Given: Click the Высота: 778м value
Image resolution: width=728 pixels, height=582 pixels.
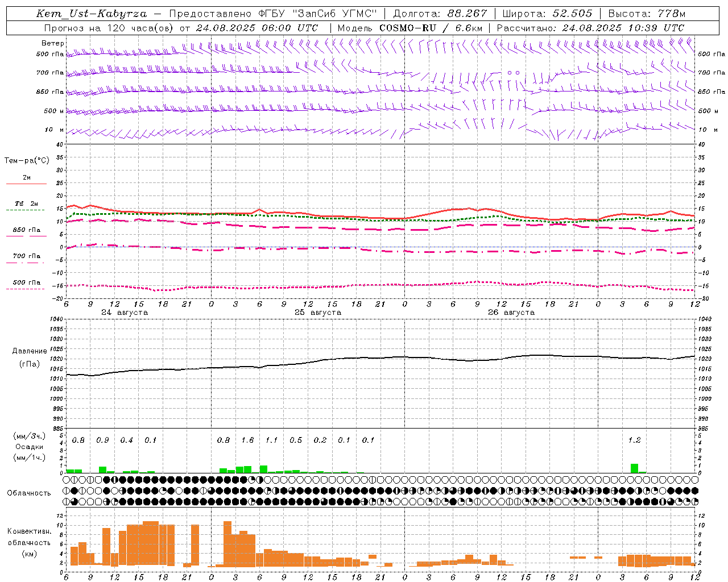Looking at the screenshot, I should (x=647, y=14).
